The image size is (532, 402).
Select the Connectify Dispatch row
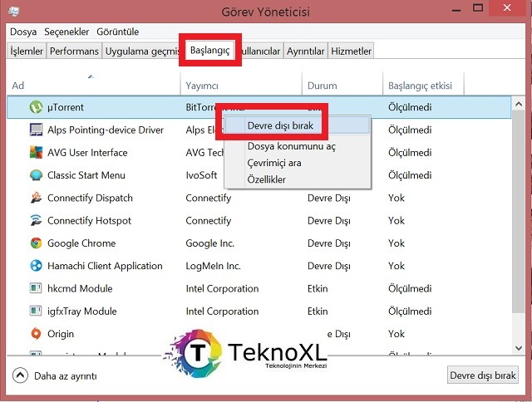tap(259, 198)
